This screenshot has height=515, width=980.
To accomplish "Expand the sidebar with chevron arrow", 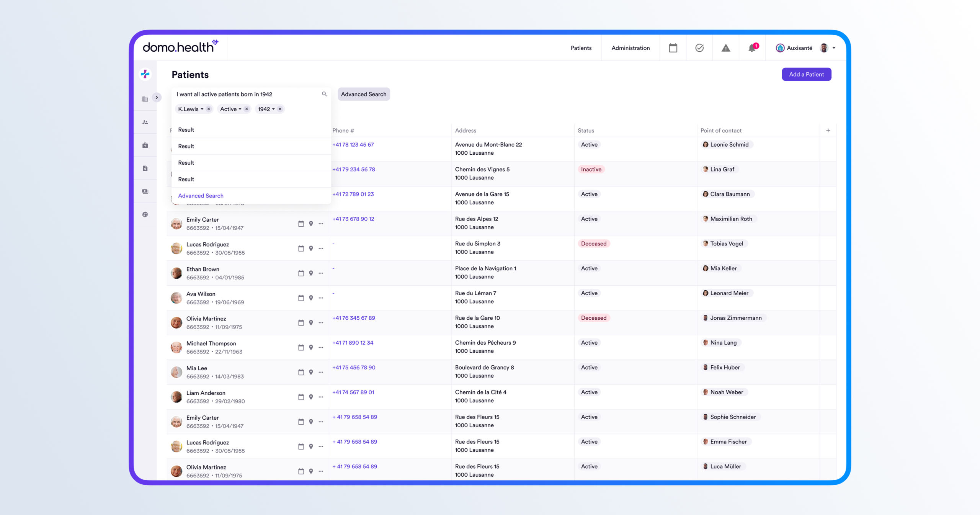I will pyautogui.click(x=157, y=98).
